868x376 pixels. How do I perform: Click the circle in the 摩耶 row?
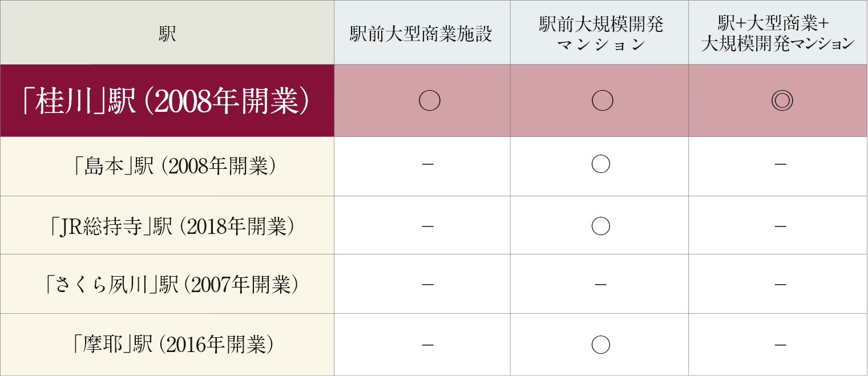[600, 345]
